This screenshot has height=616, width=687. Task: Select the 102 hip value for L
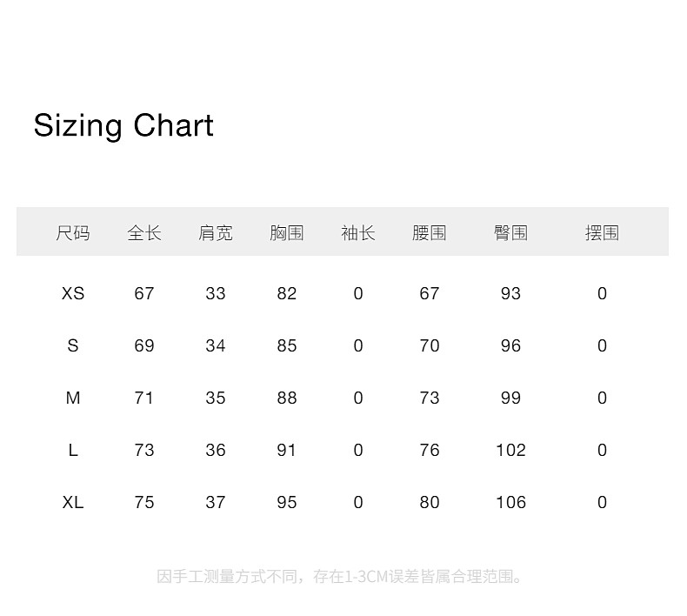pyautogui.click(x=510, y=451)
